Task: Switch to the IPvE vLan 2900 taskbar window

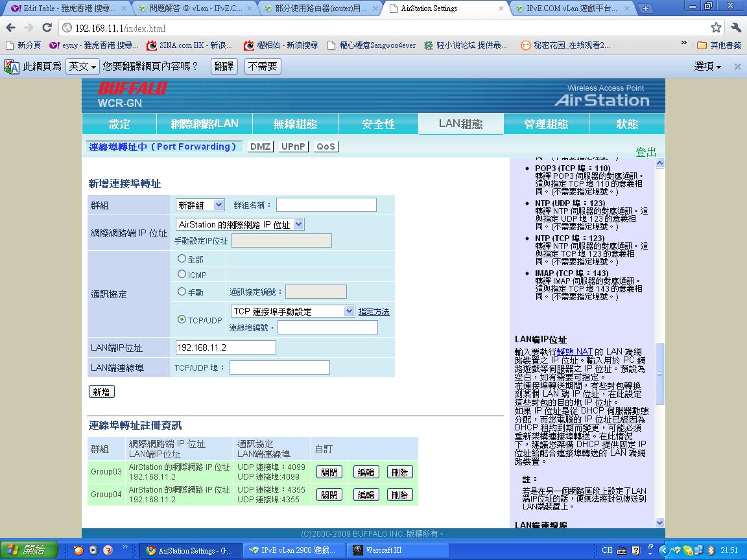Action: coord(293,550)
